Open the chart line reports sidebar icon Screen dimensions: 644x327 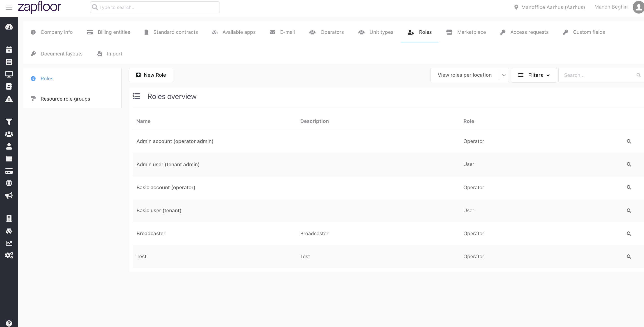point(9,243)
